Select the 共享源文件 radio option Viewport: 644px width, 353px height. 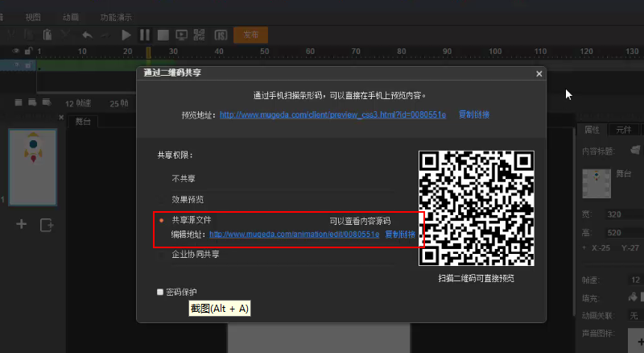(162, 221)
